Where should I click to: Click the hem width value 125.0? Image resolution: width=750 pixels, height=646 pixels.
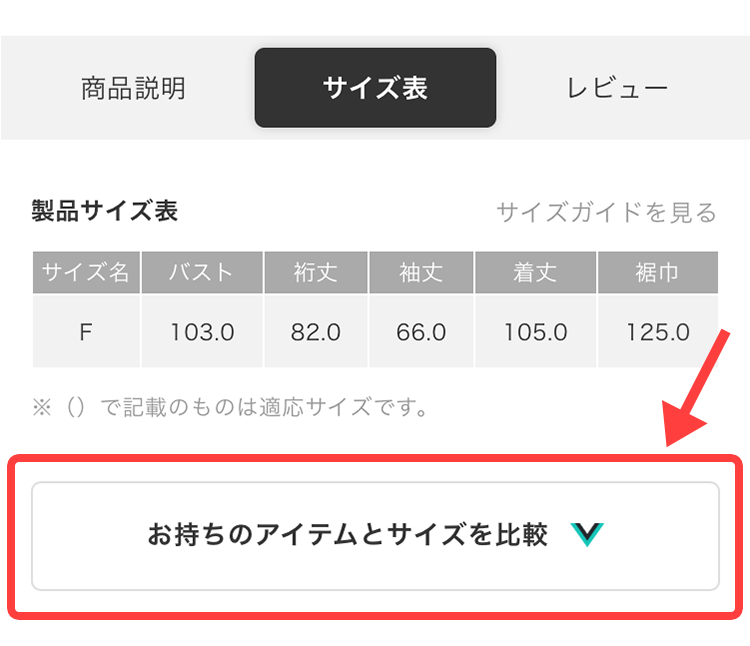click(658, 331)
